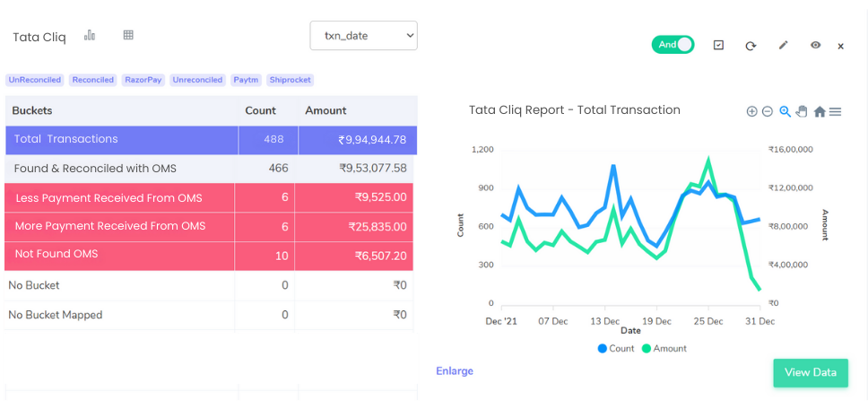
Task: Click the ₹9,53,077.58 amount cell
Action: pyautogui.click(x=354, y=169)
